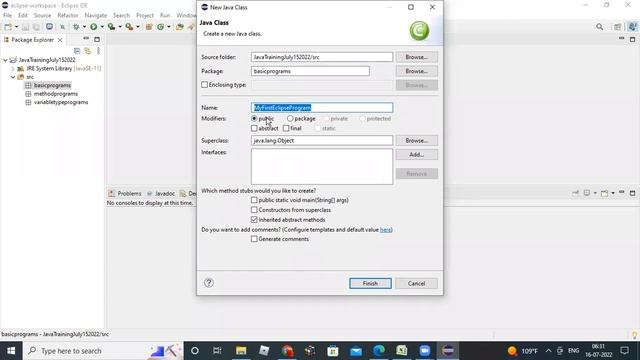The image size is (640, 360).
Task: Click the Save toolbar icon
Action: coord(25,27)
